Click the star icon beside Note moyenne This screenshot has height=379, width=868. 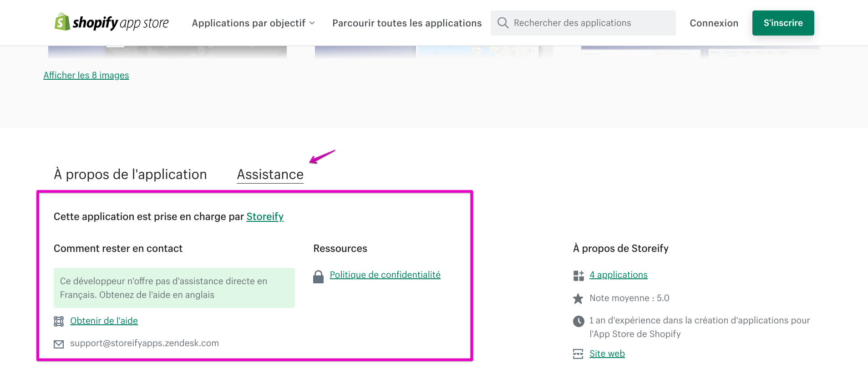click(x=578, y=299)
